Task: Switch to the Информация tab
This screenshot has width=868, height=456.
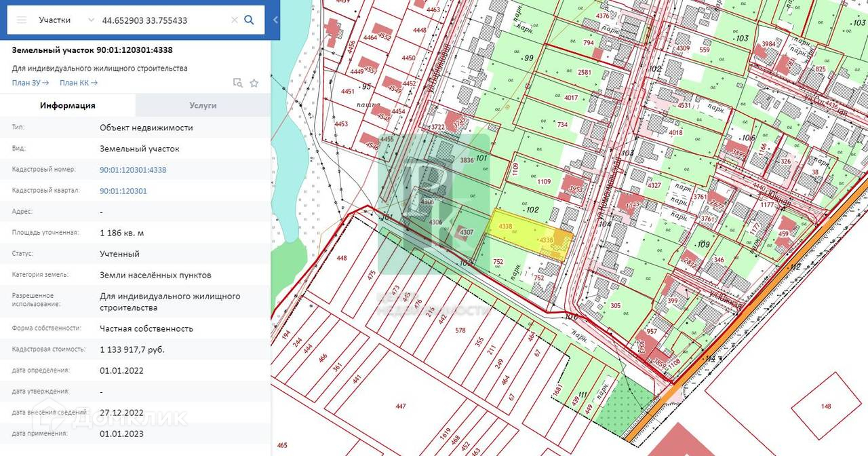Action: click(x=68, y=105)
